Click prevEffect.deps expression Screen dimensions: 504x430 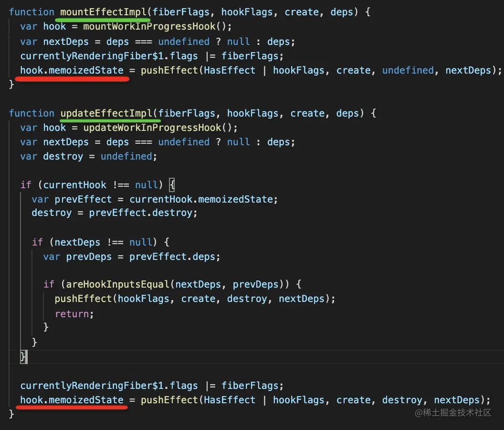(x=172, y=257)
